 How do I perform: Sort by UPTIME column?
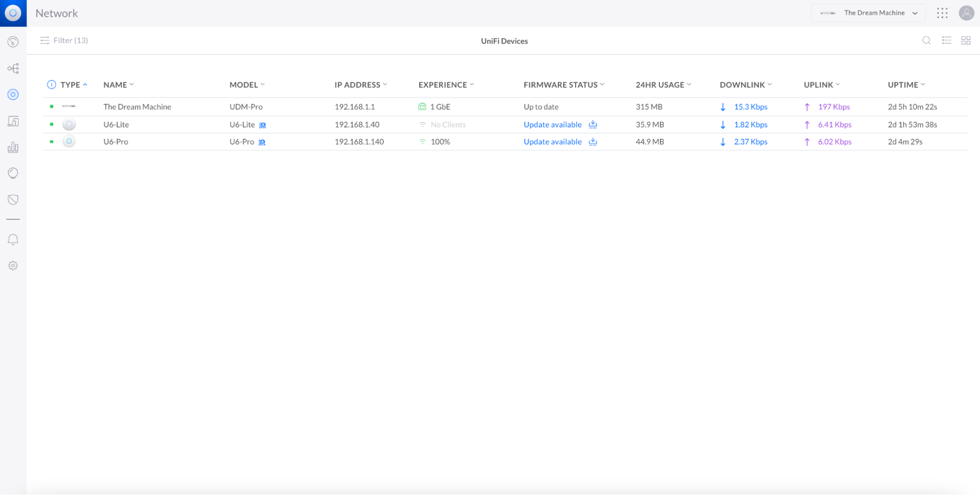[x=906, y=84]
